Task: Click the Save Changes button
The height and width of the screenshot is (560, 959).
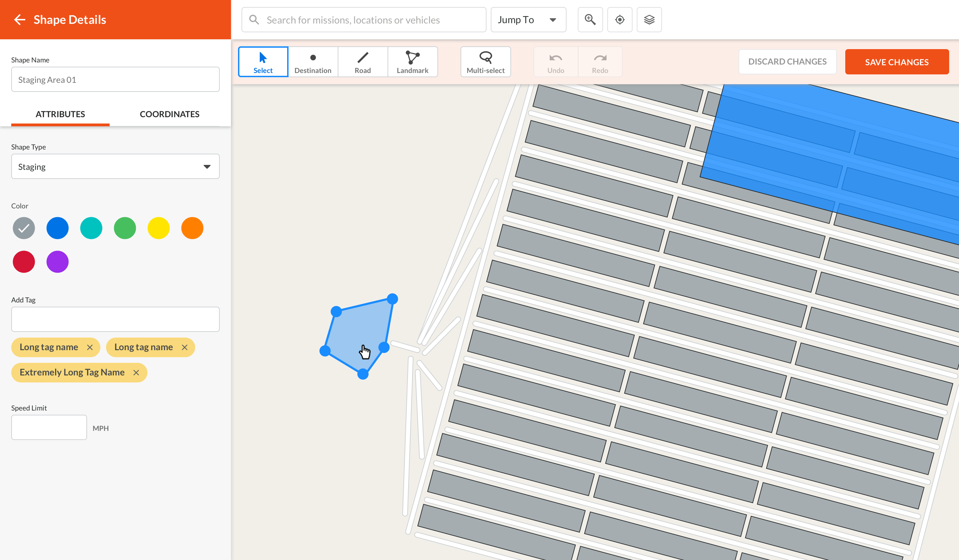Action: click(897, 62)
